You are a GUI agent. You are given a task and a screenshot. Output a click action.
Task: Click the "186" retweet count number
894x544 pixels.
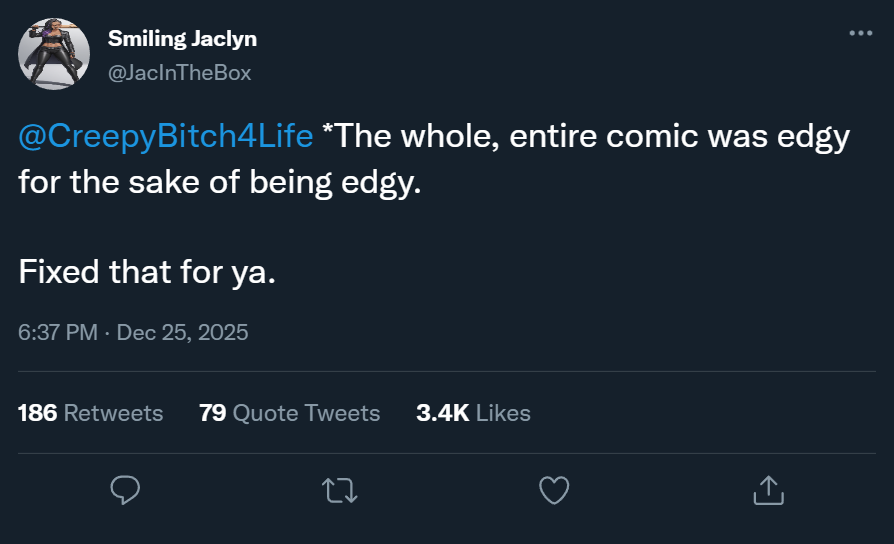(37, 413)
